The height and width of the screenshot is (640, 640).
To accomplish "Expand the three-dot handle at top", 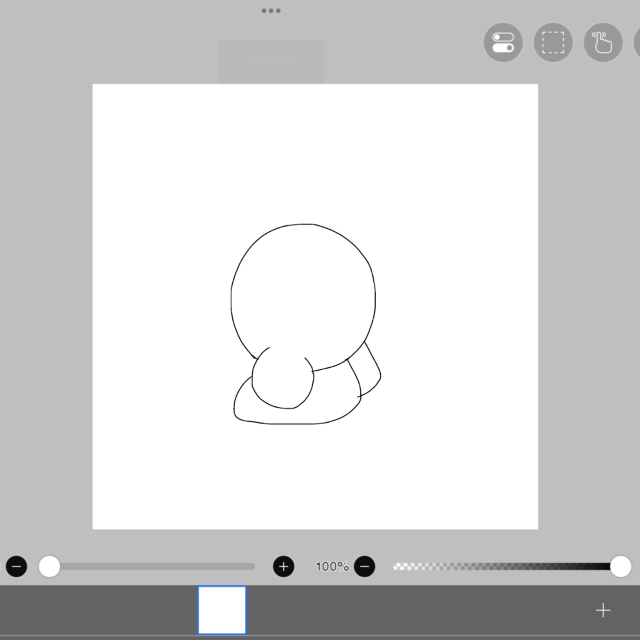I will click(271, 10).
